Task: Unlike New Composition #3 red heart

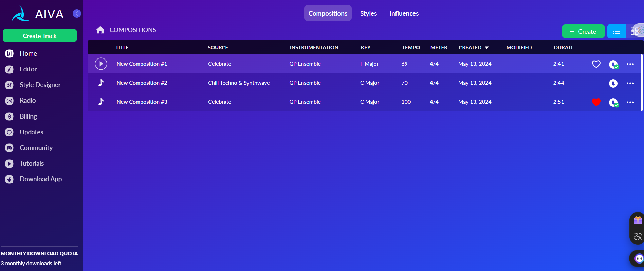Action: (x=596, y=102)
